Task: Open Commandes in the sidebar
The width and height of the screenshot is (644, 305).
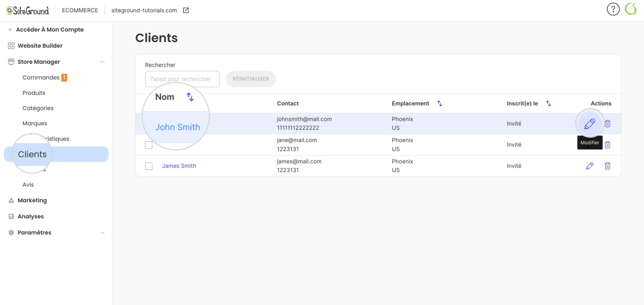Action: pyautogui.click(x=41, y=78)
